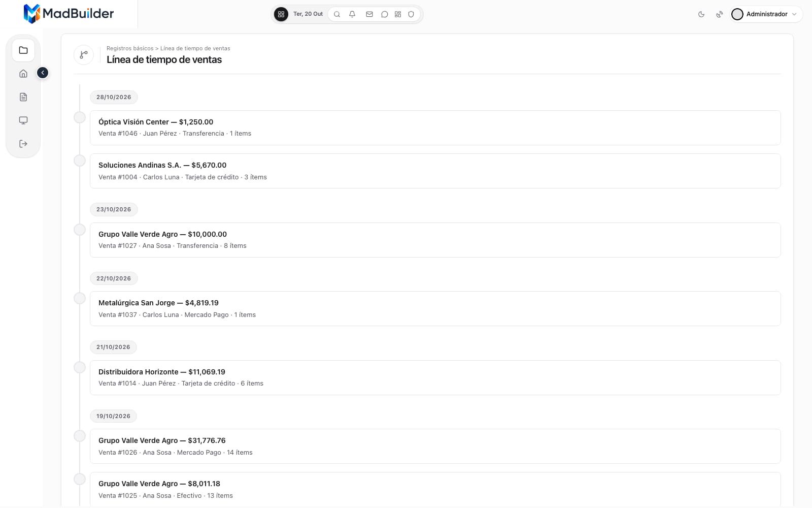Click timeline marker beside Óptica Visión Center
812x508 pixels.
coord(80,117)
